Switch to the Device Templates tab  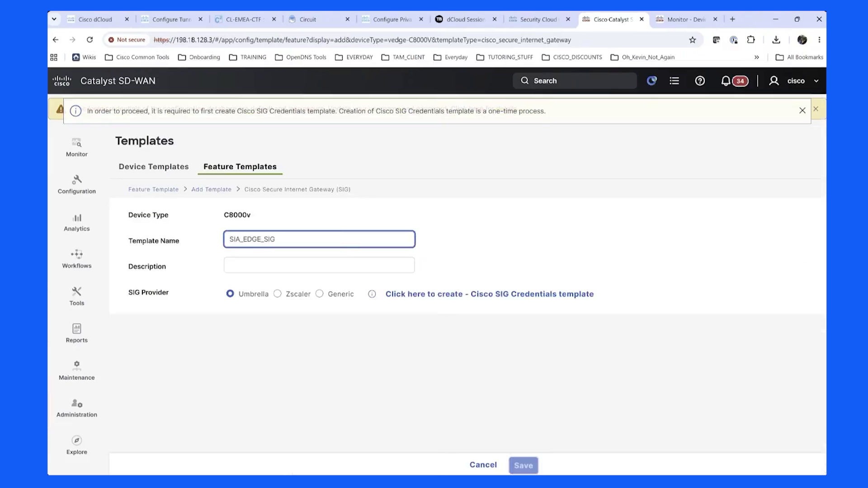154,167
